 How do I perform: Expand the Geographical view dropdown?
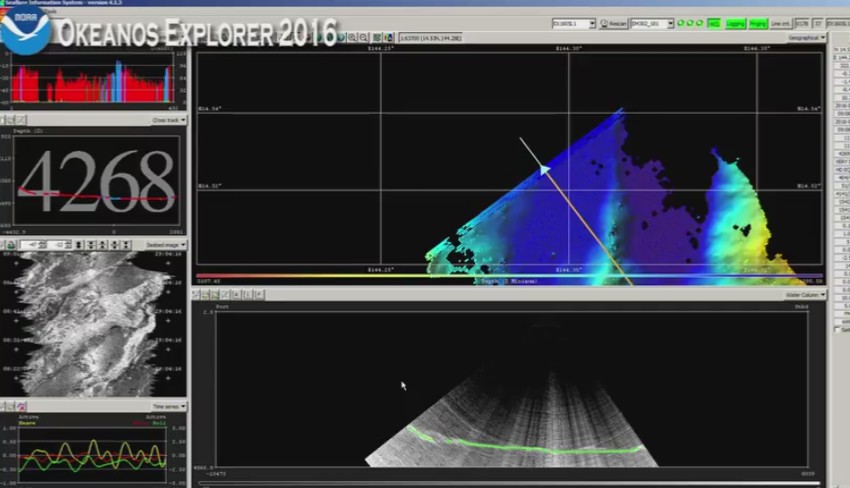point(806,38)
